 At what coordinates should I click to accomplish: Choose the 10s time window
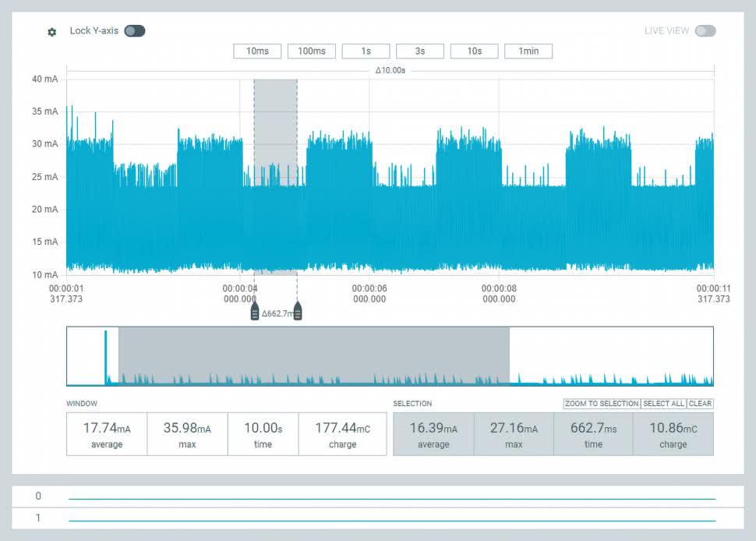pyautogui.click(x=474, y=51)
